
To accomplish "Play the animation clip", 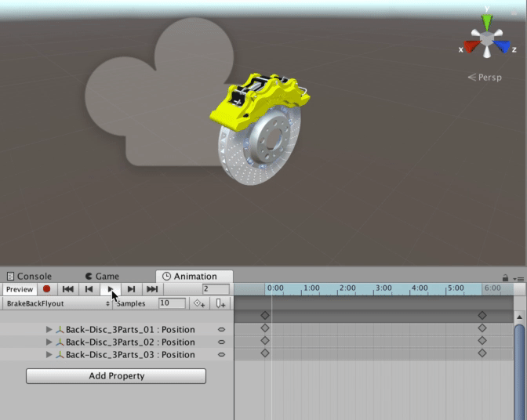I will (110, 289).
